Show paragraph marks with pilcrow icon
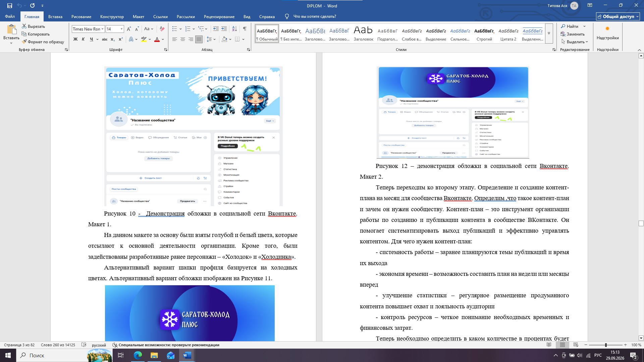The image size is (644, 362). (245, 29)
